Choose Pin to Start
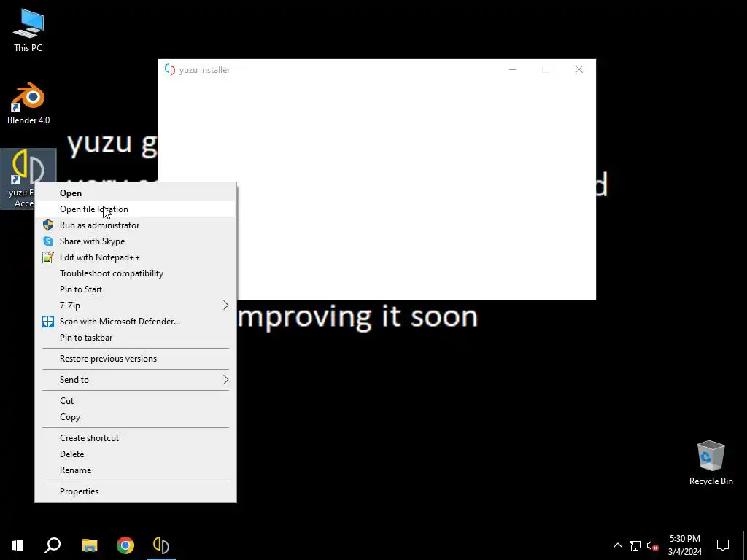Viewport: 747px width, 560px height. 135,289
